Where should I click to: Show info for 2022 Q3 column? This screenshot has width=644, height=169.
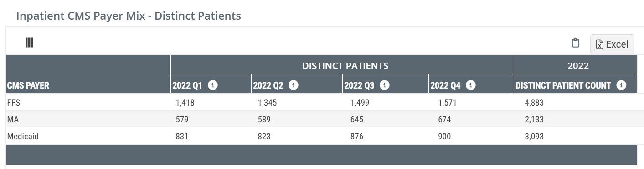(384, 85)
